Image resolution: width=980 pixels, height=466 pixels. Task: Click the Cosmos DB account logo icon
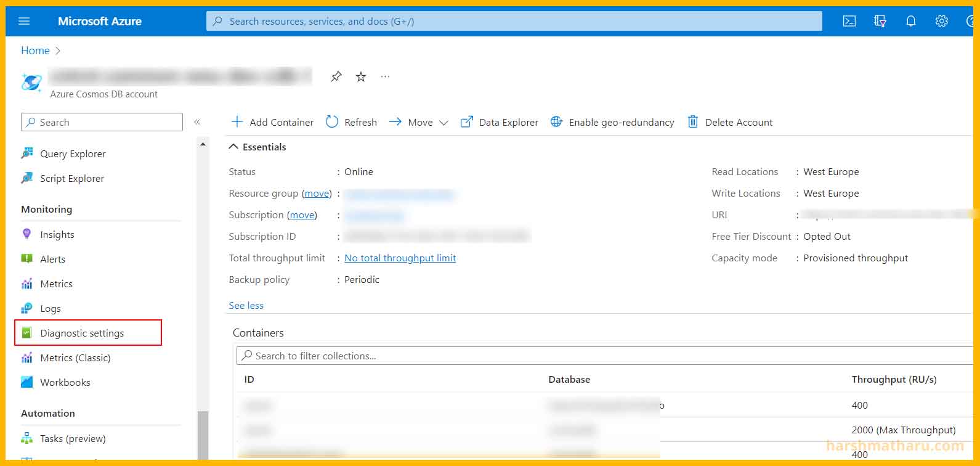click(31, 82)
